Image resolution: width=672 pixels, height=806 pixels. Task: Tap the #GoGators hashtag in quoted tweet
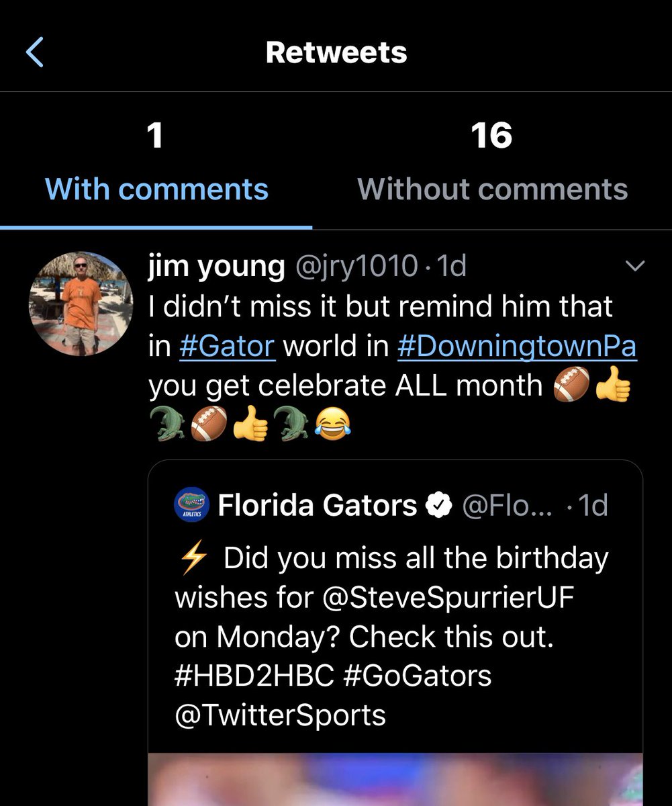pyautogui.click(x=418, y=676)
